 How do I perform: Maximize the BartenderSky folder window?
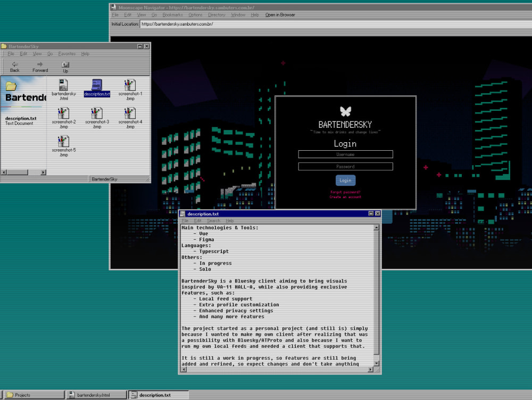[x=140, y=46]
